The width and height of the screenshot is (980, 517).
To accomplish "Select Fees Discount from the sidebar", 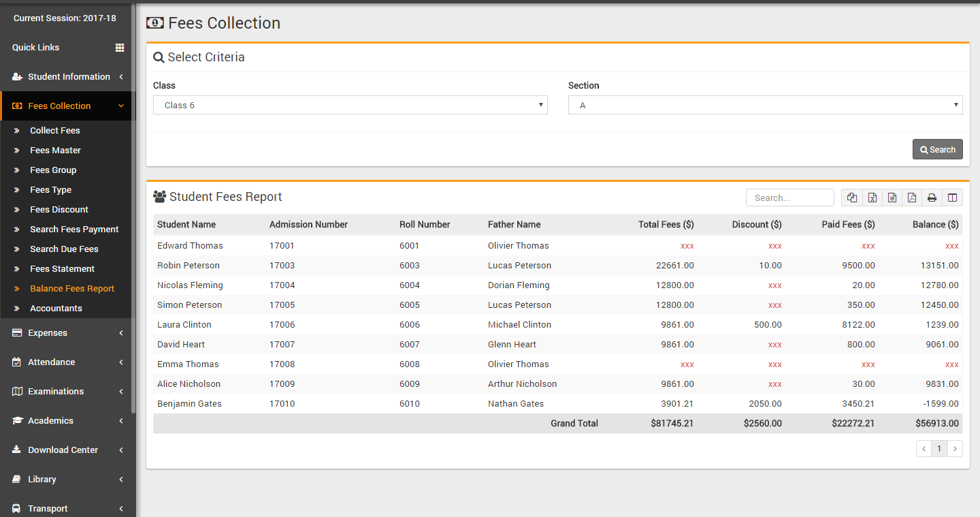I will tap(59, 210).
